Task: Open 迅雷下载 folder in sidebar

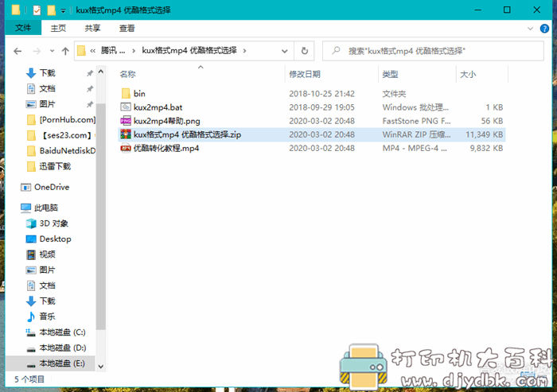Action: [55, 166]
